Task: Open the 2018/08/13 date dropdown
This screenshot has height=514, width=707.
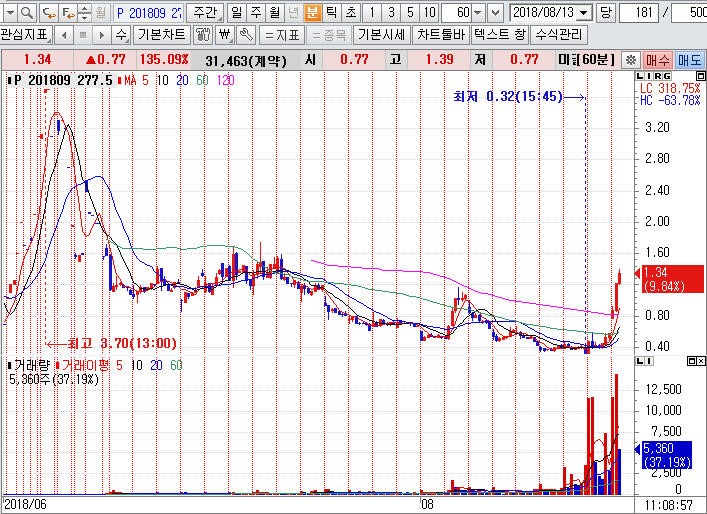Action: point(584,13)
